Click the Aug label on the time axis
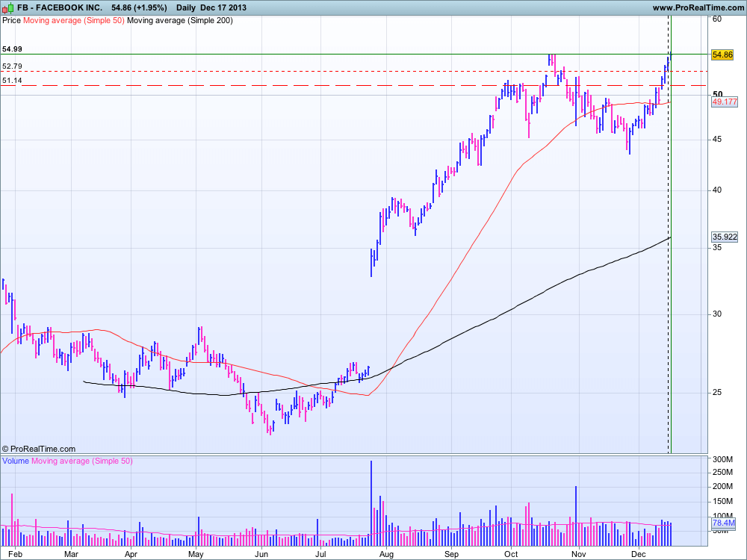 (386, 554)
